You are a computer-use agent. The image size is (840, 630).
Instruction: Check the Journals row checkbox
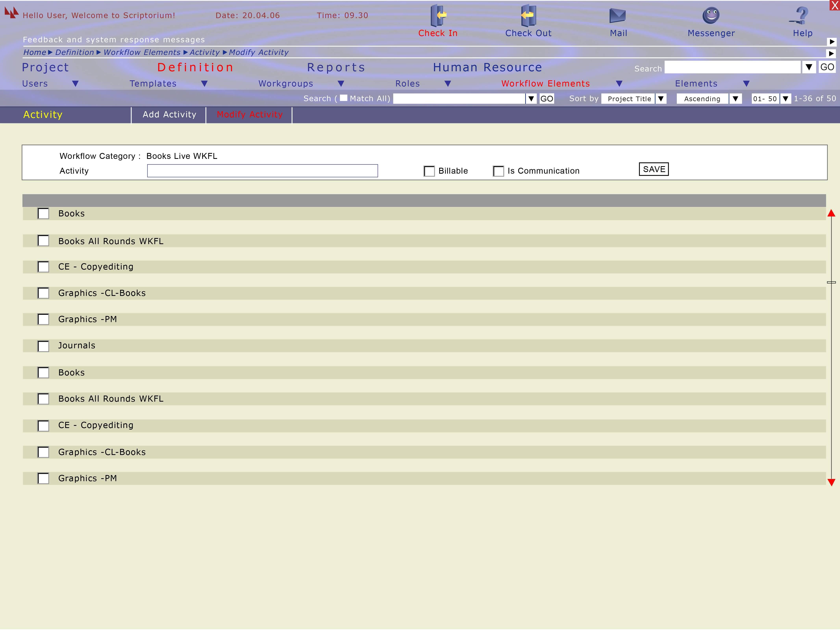click(43, 346)
